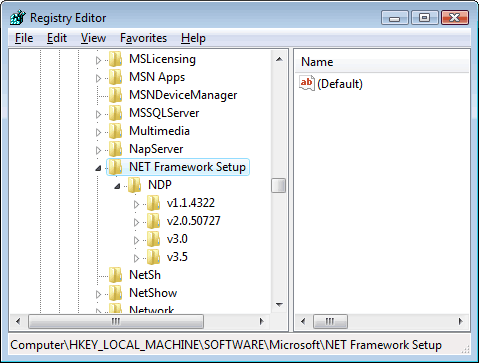The image size is (479, 363).
Task: Click the MSNDeviceManager folder icon
Action: click(115, 95)
